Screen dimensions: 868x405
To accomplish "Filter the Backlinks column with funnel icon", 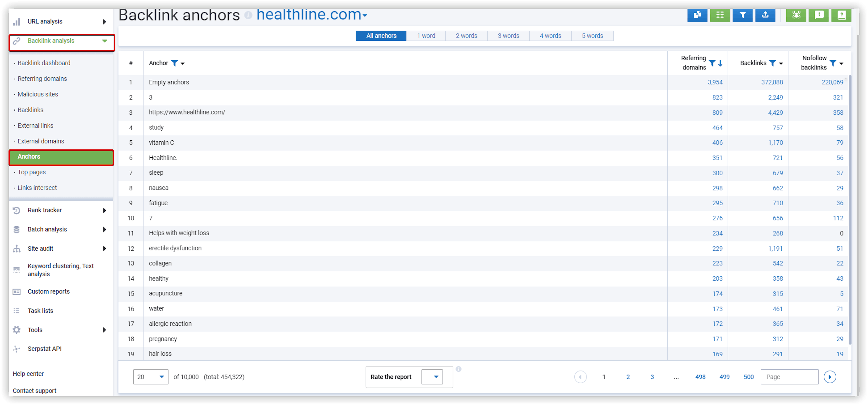I will [x=773, y=63].
